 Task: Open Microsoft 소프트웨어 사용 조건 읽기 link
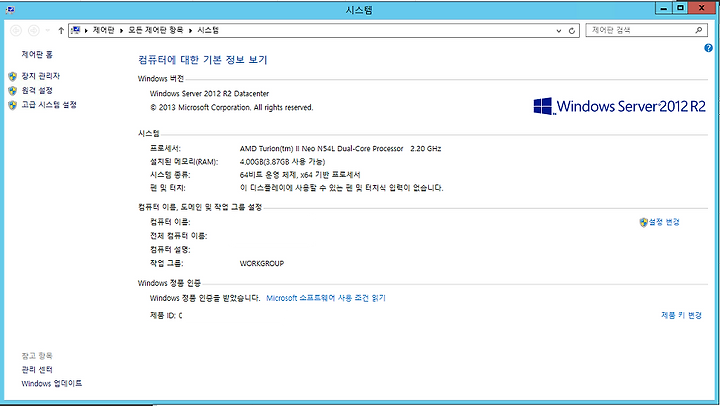[x=326, y=298]
